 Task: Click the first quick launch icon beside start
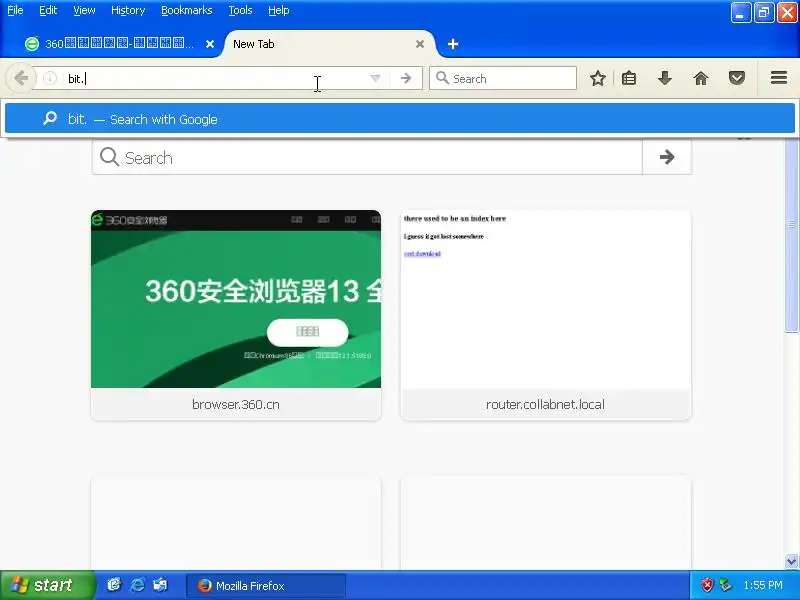point(114,585)
